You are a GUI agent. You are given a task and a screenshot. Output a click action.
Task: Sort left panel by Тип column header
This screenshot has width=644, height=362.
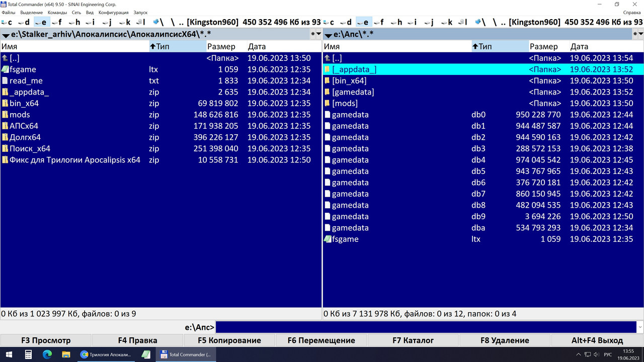(x=178, y=46)
